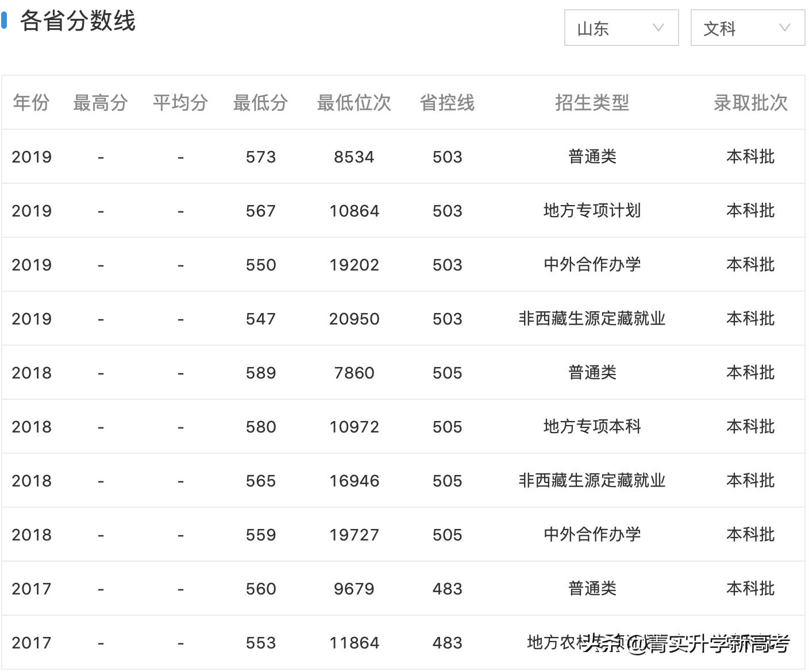Click the 省控线 column header
Viewport: 809px width, 672px height.
447,103
